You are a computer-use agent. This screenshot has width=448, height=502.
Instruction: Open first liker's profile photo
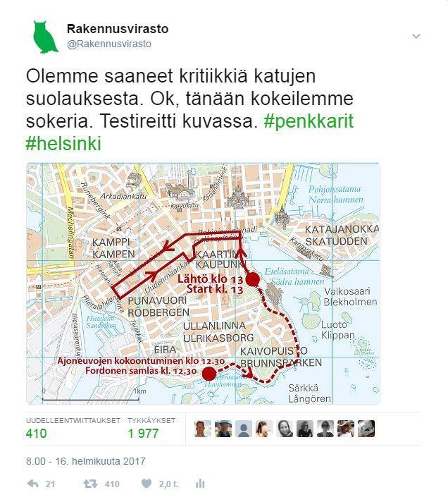(203, 429)
